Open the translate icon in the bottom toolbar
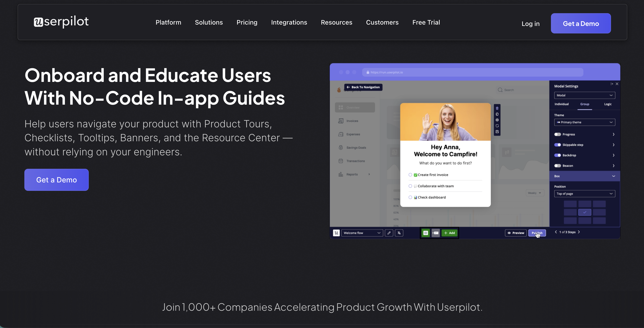The height and width of the screenshot is (328, 644). 399,233
